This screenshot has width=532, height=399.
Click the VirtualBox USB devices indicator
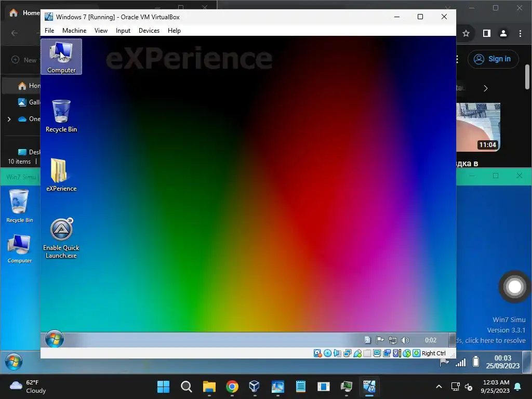point(357,353)
